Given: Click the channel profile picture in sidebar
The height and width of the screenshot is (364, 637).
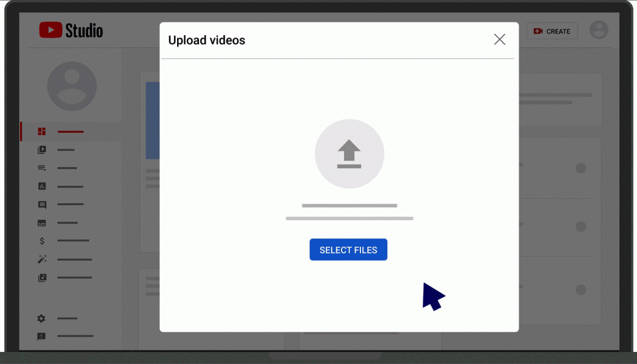Looking at the screenshot, I should pos(72,86).
